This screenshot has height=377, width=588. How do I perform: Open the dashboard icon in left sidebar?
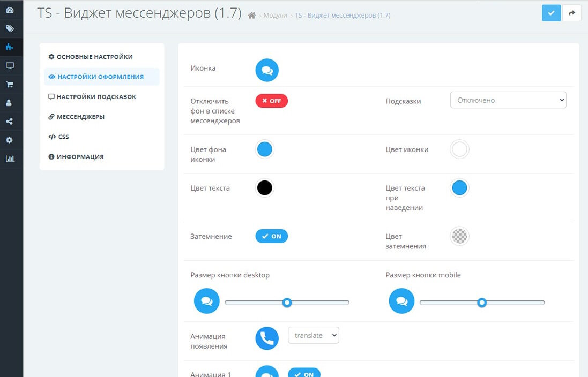tap(10, 10)
